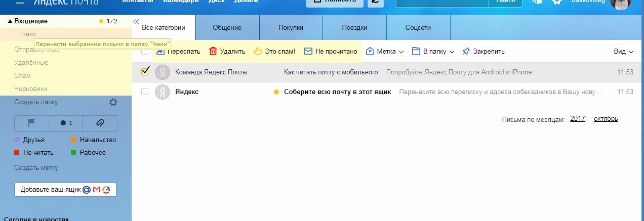644x221 pixels.
Task: Click the Создать папку link
Action: (x=36, y=102)
